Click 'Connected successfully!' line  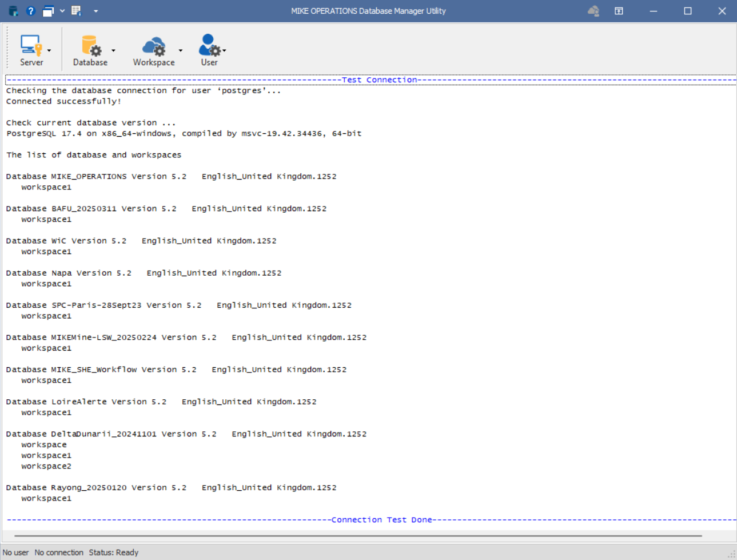tap(63, 101)
